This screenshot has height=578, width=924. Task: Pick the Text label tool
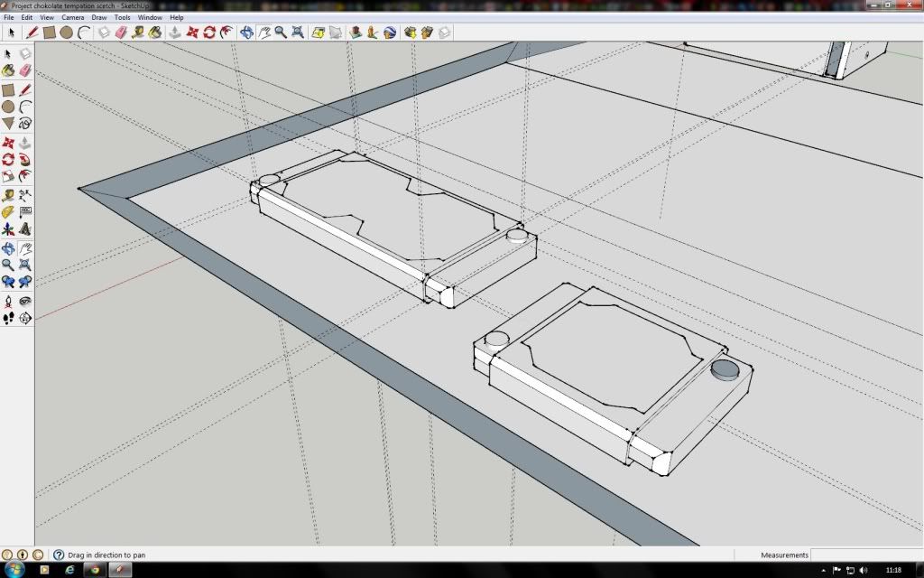[x=25, y=211]
